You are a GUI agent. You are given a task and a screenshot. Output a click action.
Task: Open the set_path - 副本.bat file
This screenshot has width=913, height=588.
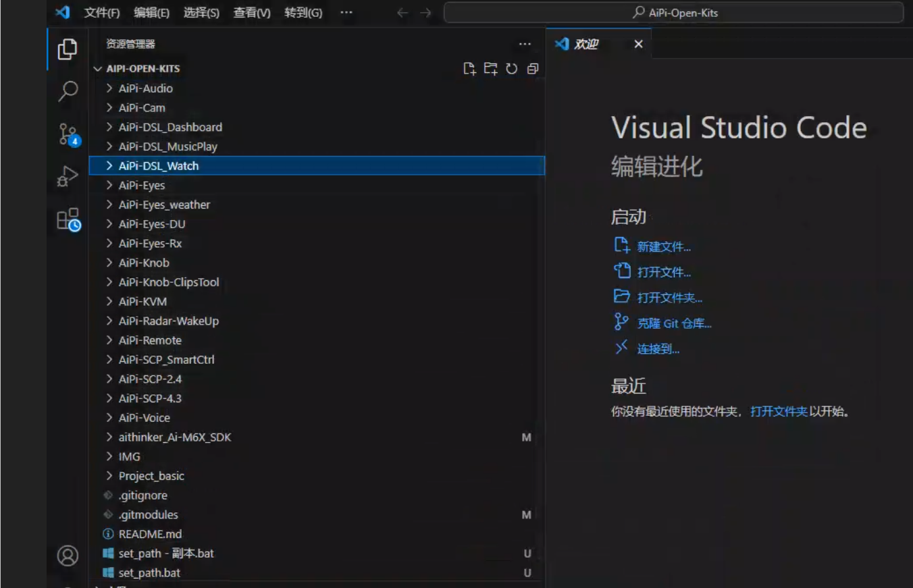[317, 554]
